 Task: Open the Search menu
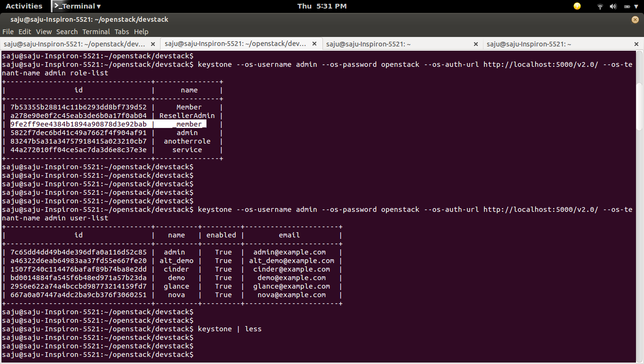coord(67,31)
